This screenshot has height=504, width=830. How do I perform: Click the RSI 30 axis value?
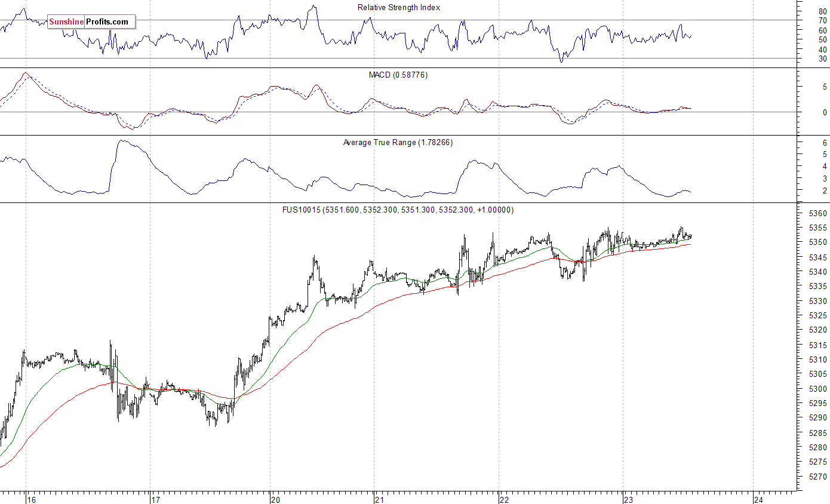point(822,59)
